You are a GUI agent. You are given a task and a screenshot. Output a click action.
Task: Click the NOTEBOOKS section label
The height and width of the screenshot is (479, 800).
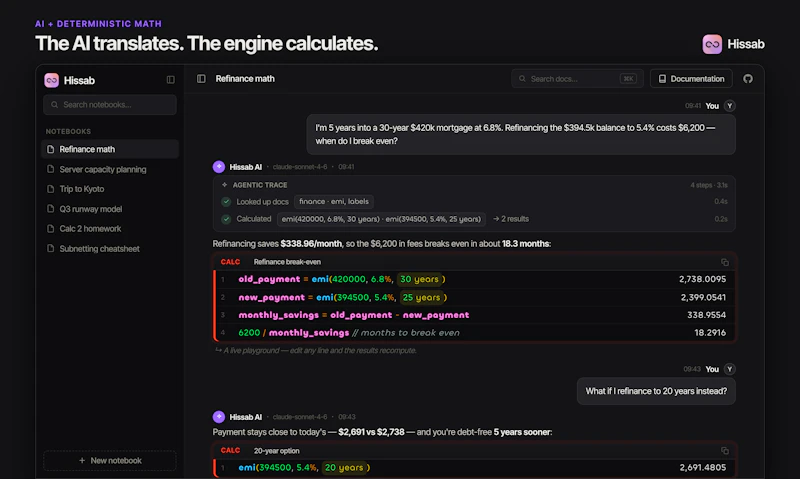(68, 131)
